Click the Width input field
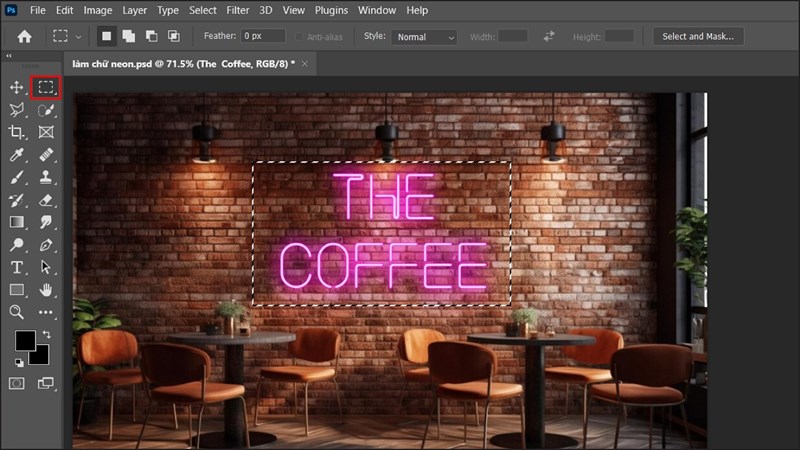Screen dimensions: 800x450 (x=513, y=36)
